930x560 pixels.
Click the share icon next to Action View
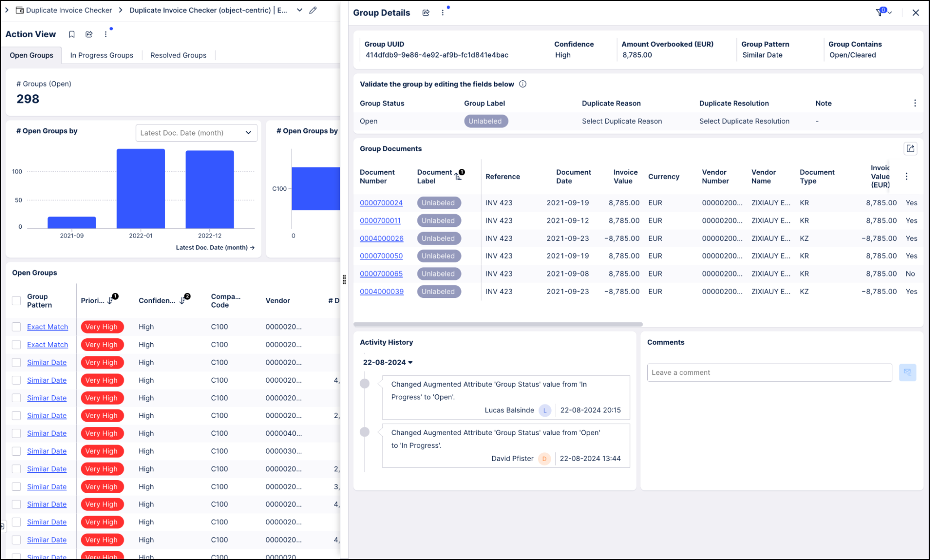coord(89,34)
